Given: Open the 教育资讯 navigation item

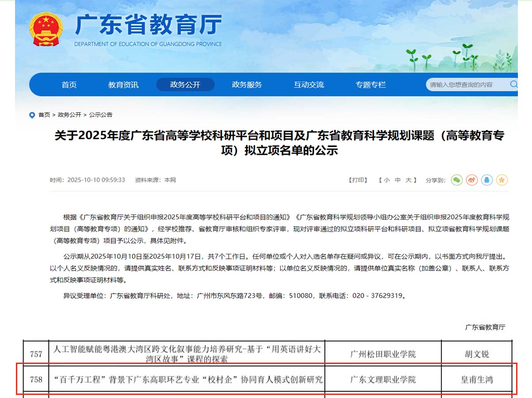Looking at the screenshot, I should pyautogui.click(x=123, y=84).
